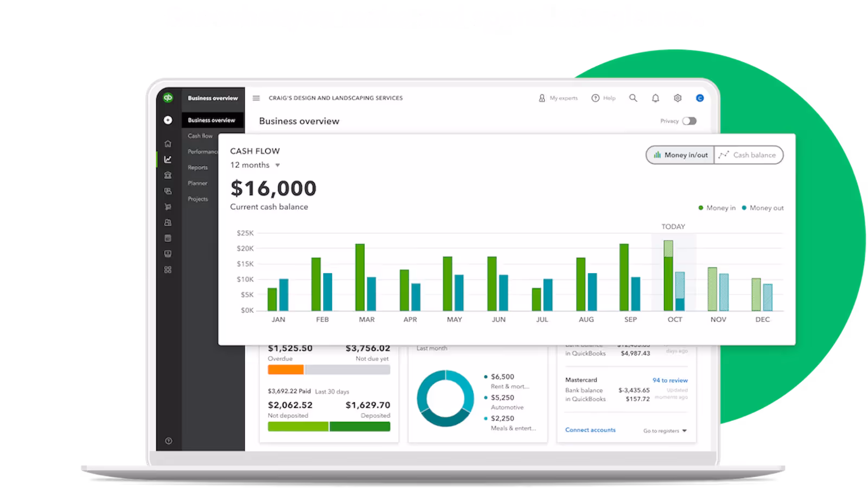The width and height of the screenshot is (868, 488).
Task: Click the $4,987.43 QuickBooks balance value
Action: 635,354
